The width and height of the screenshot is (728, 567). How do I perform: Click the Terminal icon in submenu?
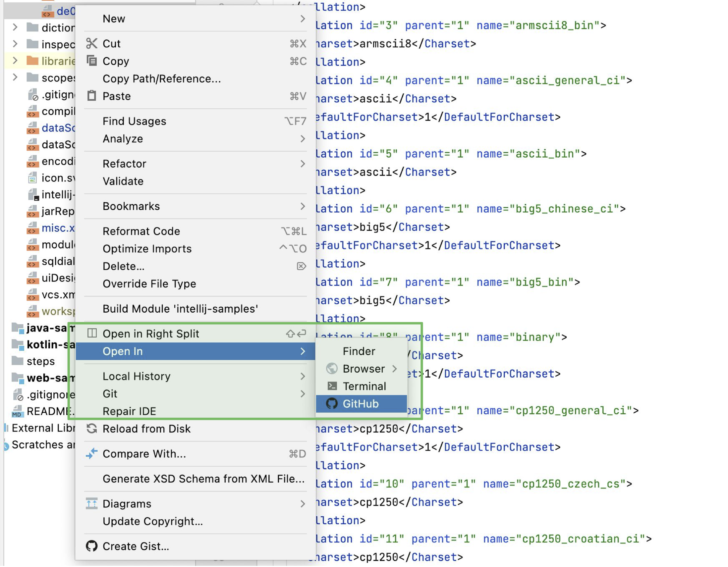332,386
